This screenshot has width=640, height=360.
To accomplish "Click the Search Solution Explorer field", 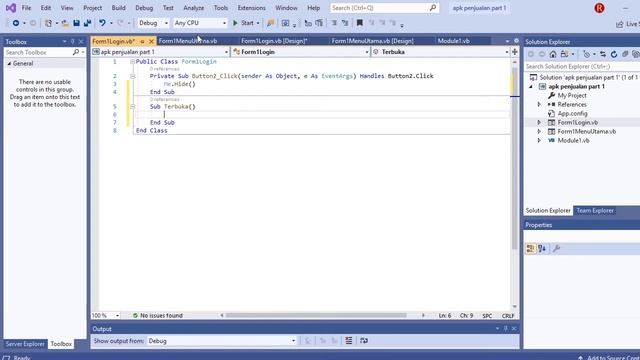I will (582, 66).
